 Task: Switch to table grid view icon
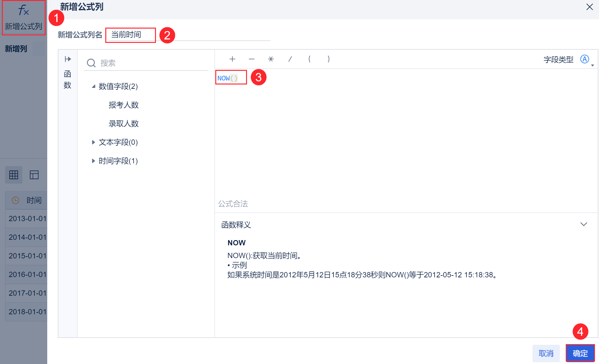click(14, 175)
